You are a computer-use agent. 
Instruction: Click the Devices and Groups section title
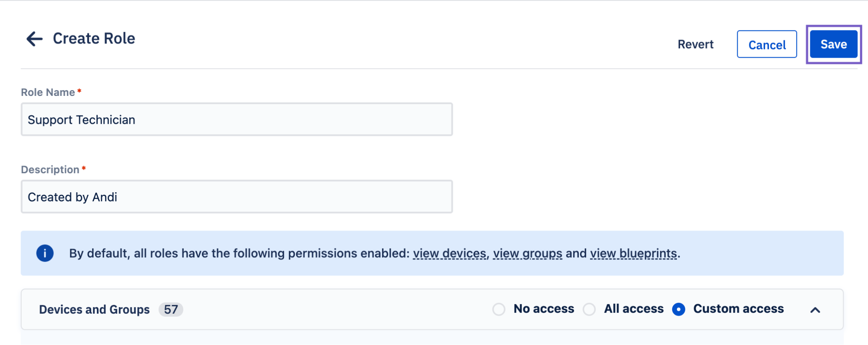pyautogui.click(x=94, y=309)
